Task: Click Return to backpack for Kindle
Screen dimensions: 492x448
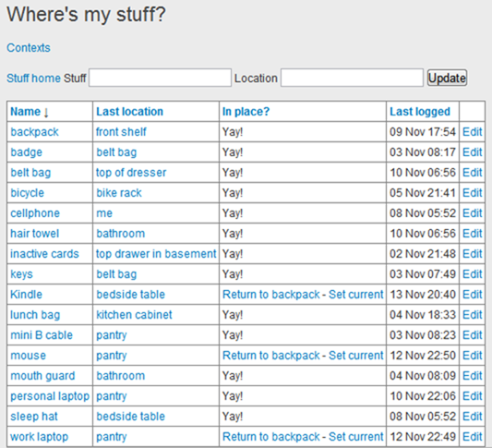Action: click(271, 295)
